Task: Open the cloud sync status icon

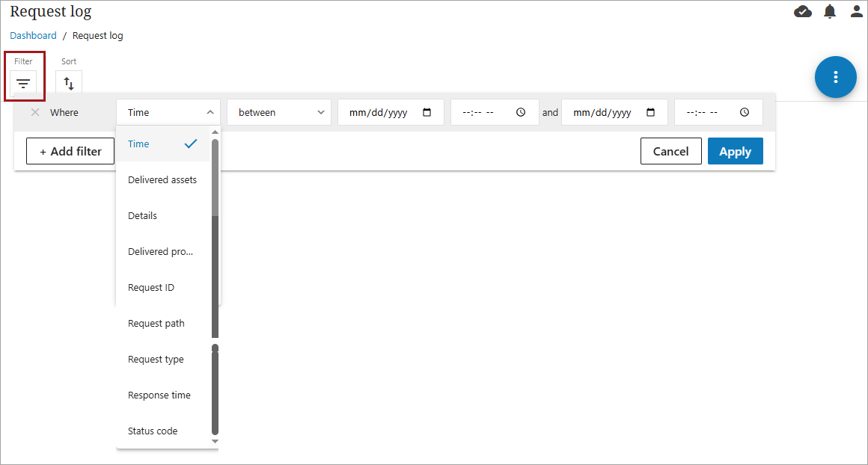Action: 803,11
